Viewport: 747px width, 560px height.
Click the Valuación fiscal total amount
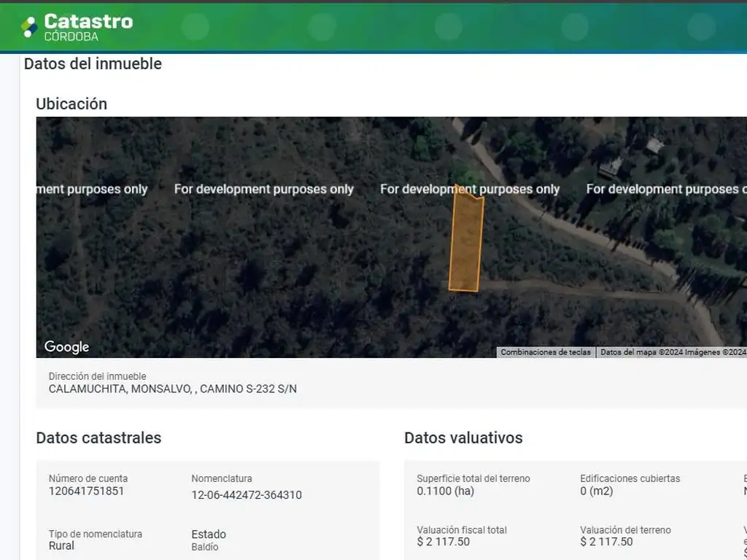pos(443,542)
